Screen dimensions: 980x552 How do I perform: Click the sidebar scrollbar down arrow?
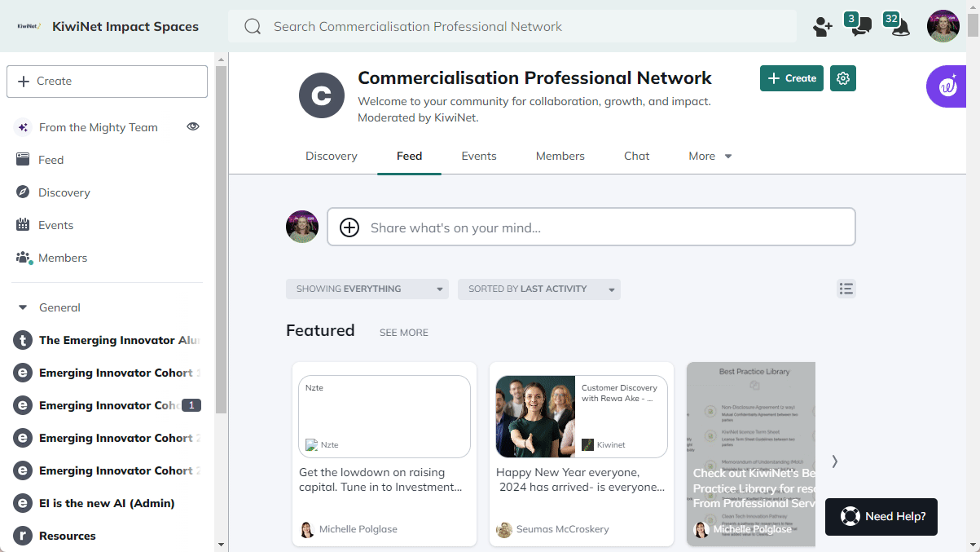click(x=221, y=545)
